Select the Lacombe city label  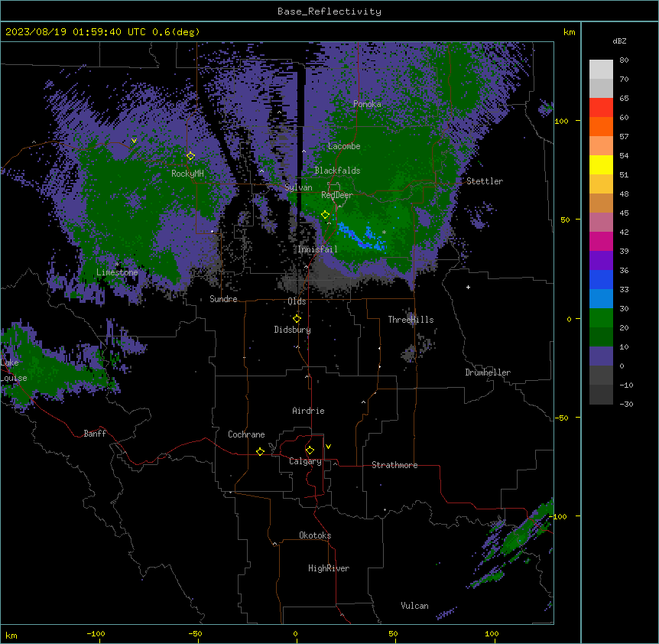point(344,146)
